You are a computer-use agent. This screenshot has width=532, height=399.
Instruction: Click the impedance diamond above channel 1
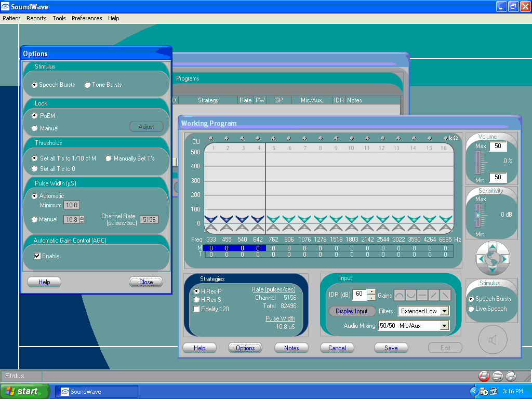[x=211, y=138]
